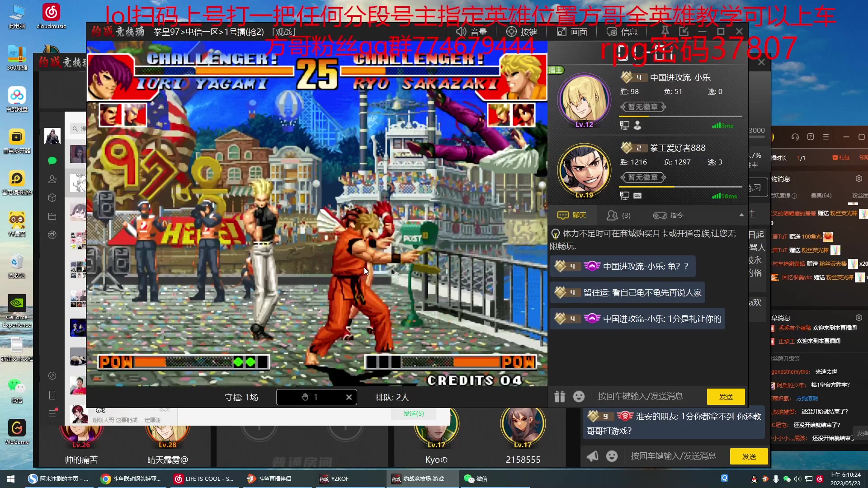Open the WeChat phone icon

tap(52, 395)
